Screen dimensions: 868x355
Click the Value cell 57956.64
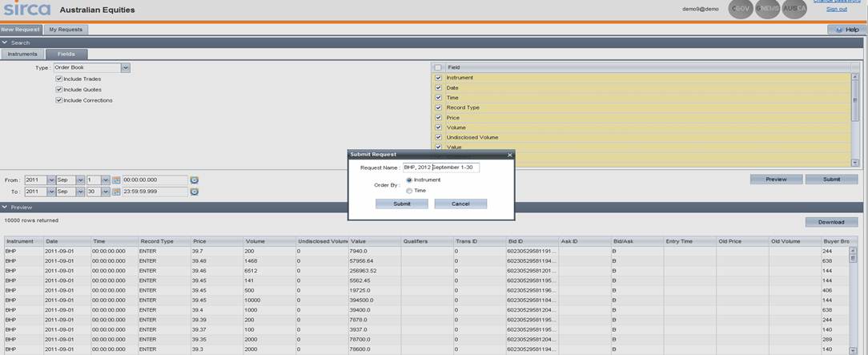pos(375,261)
